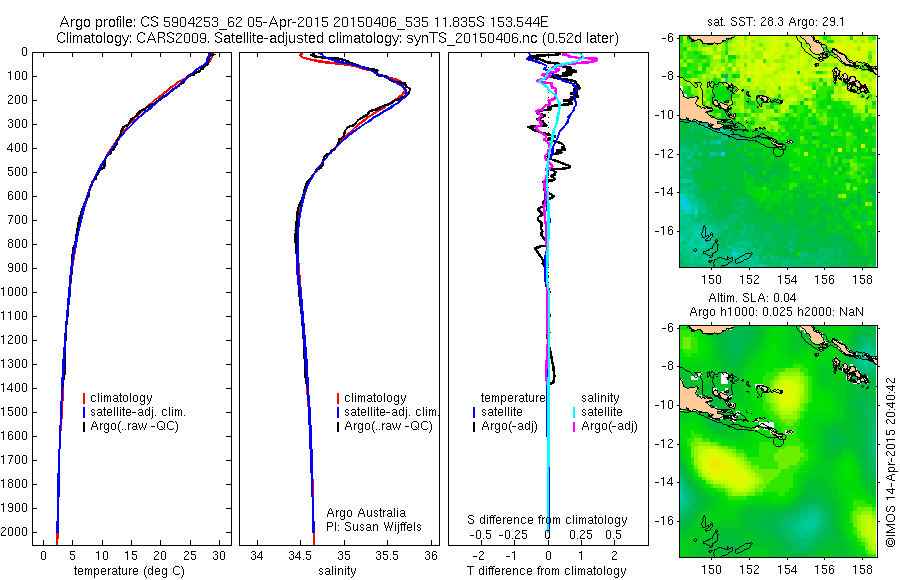Click the cyan salinity satellite legend marker

pyautogui.click(x=574, y=412)
